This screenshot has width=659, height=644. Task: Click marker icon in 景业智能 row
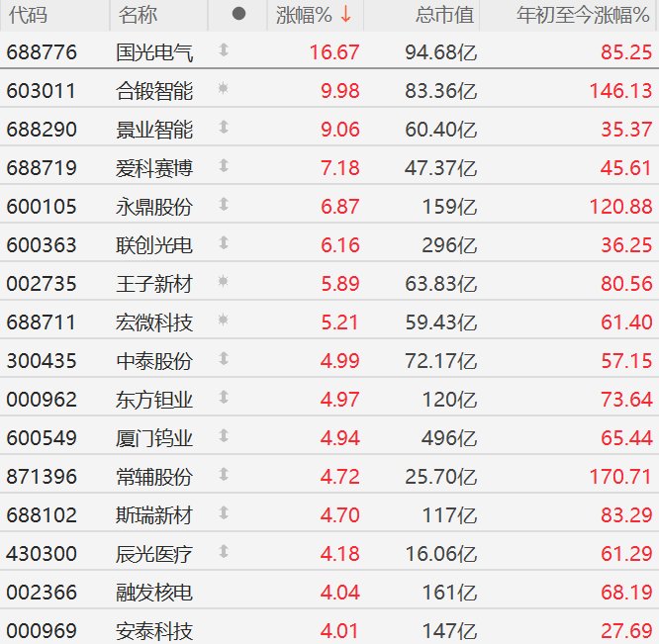click(x=224, y=127)
